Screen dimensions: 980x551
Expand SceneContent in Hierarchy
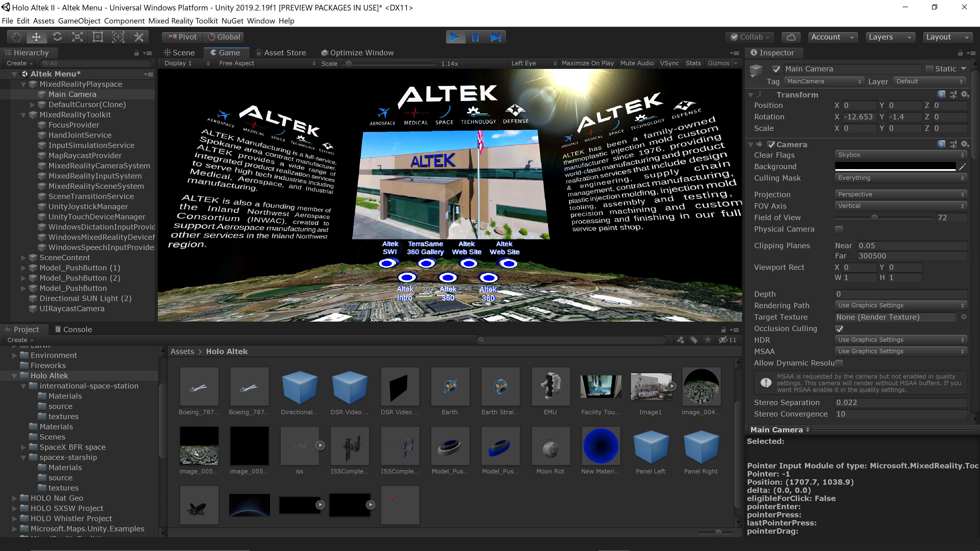pyautogui.click(x=23, y=258)
